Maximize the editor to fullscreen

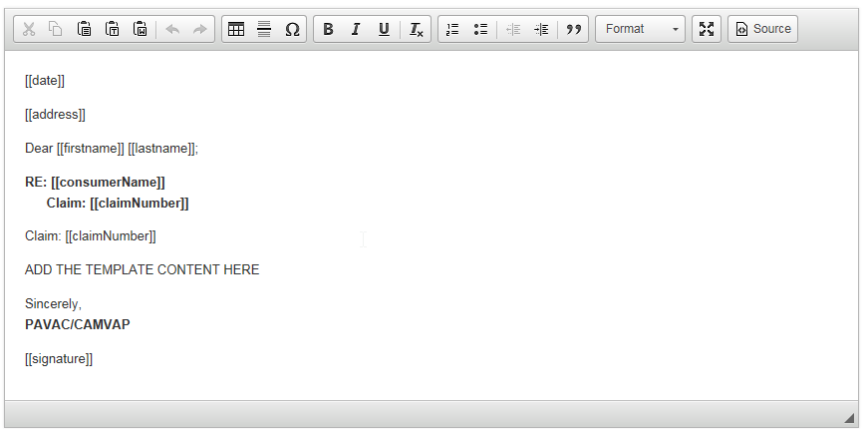707,29
